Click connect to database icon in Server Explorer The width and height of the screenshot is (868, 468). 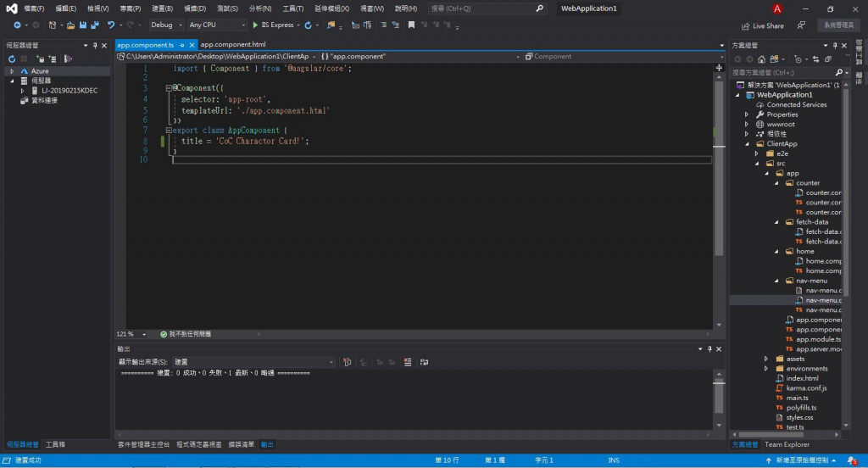(x=40, y=58)
